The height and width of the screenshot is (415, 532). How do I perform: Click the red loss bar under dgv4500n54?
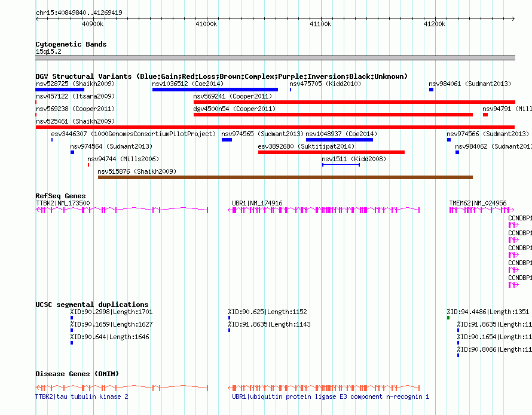click(333, 115)
